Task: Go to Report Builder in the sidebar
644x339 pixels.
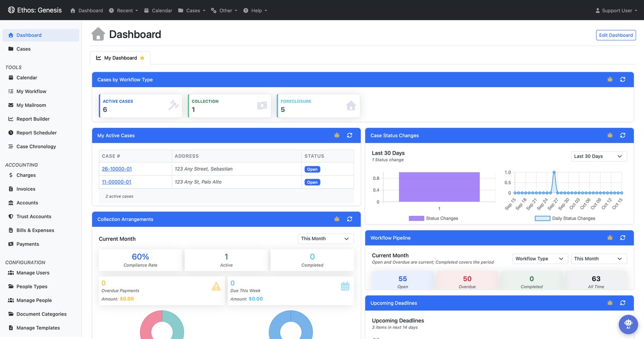Action: pos(41,119)
